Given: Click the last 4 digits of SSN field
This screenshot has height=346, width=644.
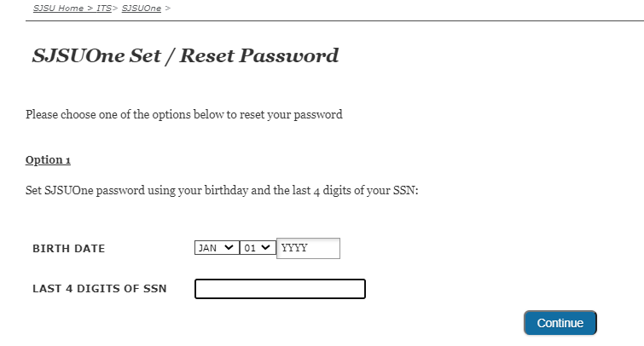Looking at the screenshot, I should 280,290.
